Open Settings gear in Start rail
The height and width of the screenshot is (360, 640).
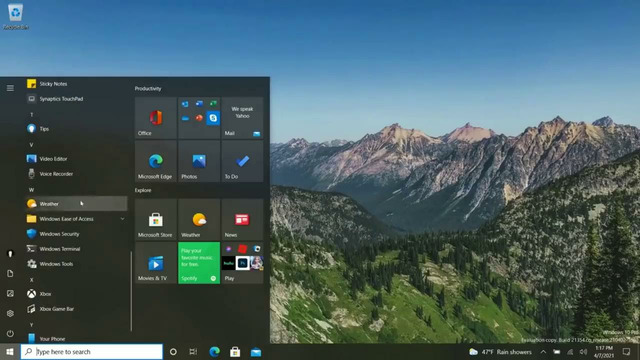(10, 313)
